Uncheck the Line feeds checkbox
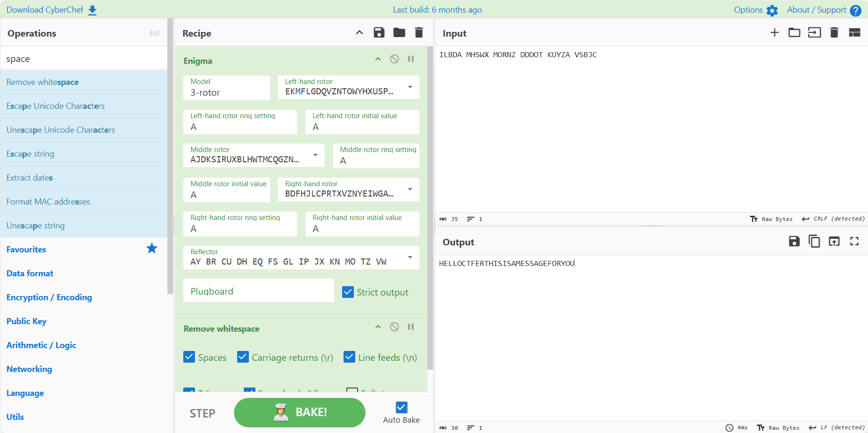Image resolution: width=868 pixels, height=433 pixels. click(x=349, y=357)
